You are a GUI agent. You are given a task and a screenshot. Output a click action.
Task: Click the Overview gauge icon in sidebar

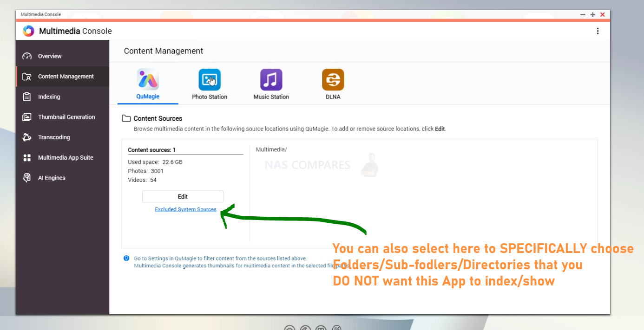27,56
